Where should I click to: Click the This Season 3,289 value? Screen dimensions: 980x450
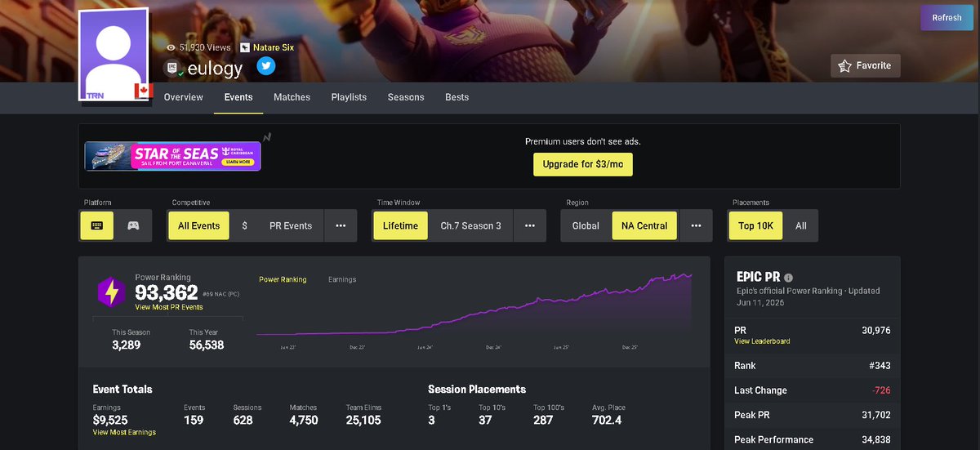(127, 345)
